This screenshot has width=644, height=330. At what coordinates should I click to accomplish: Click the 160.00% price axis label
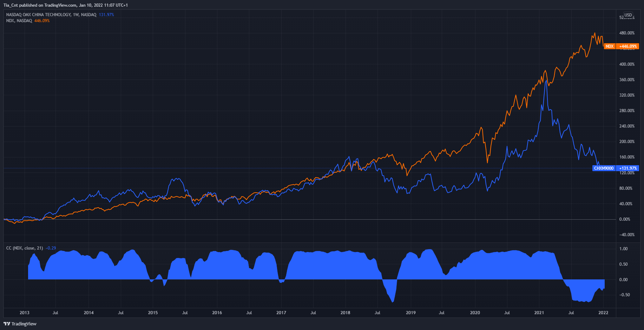(x=627, y=157)
